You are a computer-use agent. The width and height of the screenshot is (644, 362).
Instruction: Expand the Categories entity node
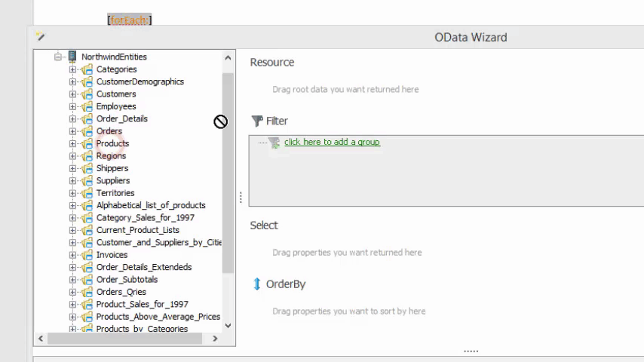click(x=72, y=69)
